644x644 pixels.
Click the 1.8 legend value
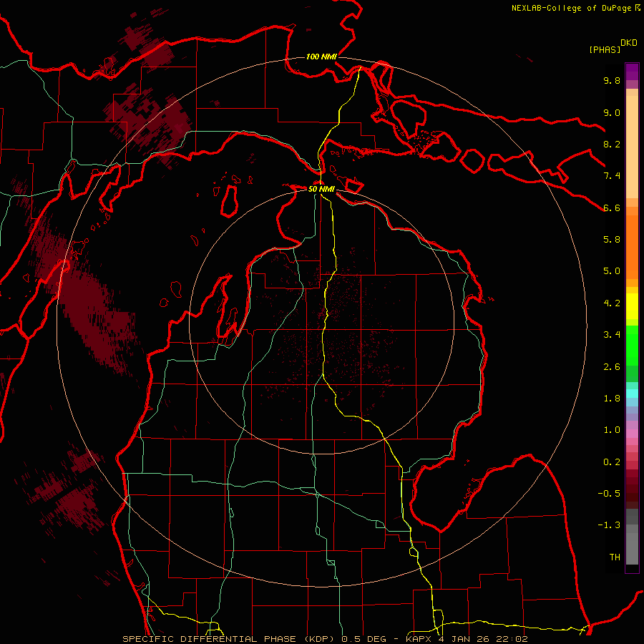(612, 399)
